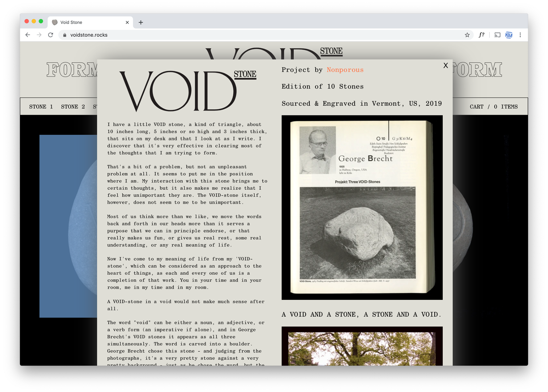Click the browser forward arrow
The height and width of the screenshot is (392, 548).
[x=39, y=35]
